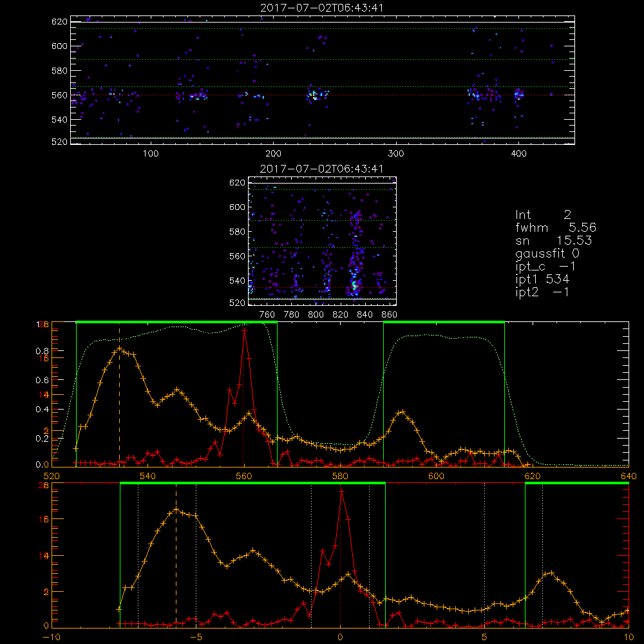Click the 'ipt1 534' readout line
Viewport: 644px width, 644px height.
[x=542, y=279]
